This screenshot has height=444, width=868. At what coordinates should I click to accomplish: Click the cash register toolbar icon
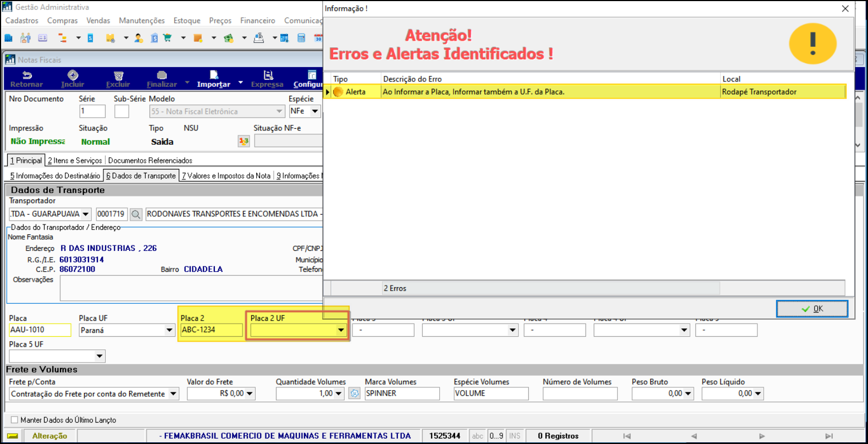[258, 38]
